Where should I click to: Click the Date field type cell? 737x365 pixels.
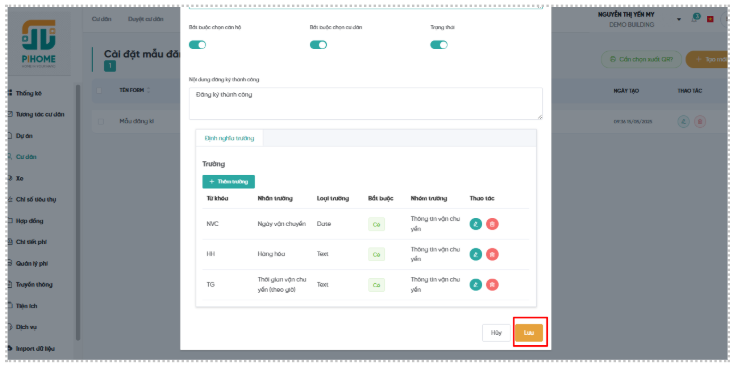(324, 224)
